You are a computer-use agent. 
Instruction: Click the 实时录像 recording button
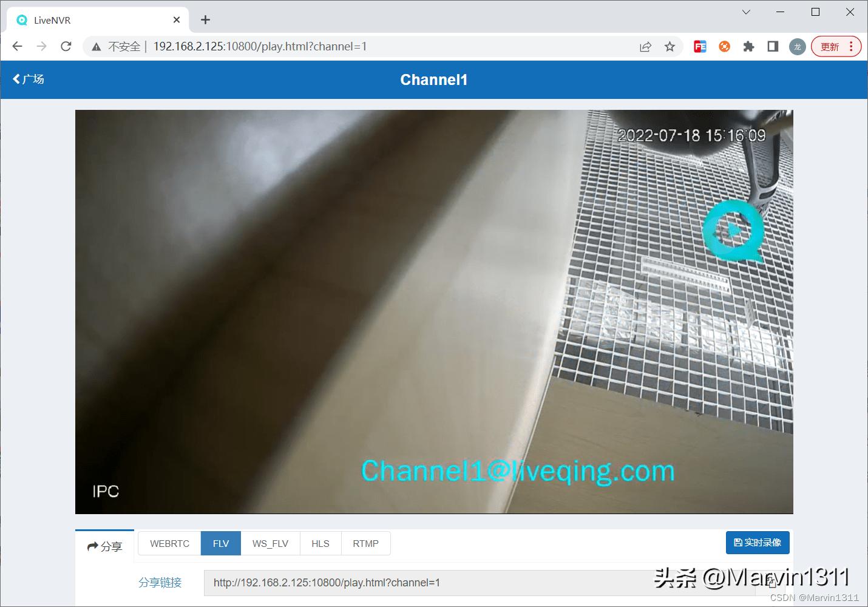click(758, 543)
